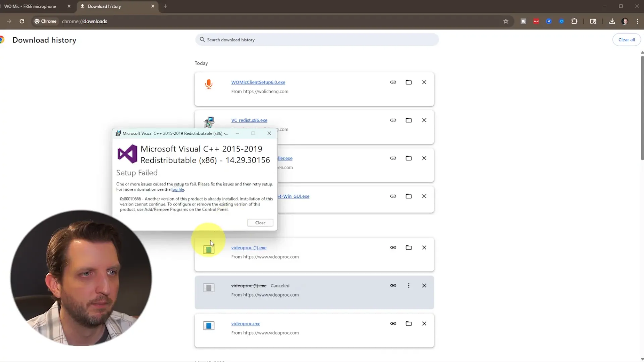
Task: Click the videoproc.exe file icon
Action: click(x=209, y=325)
